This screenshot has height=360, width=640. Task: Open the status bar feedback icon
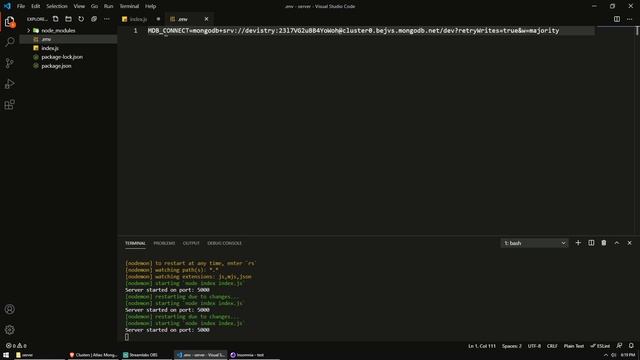619,346
